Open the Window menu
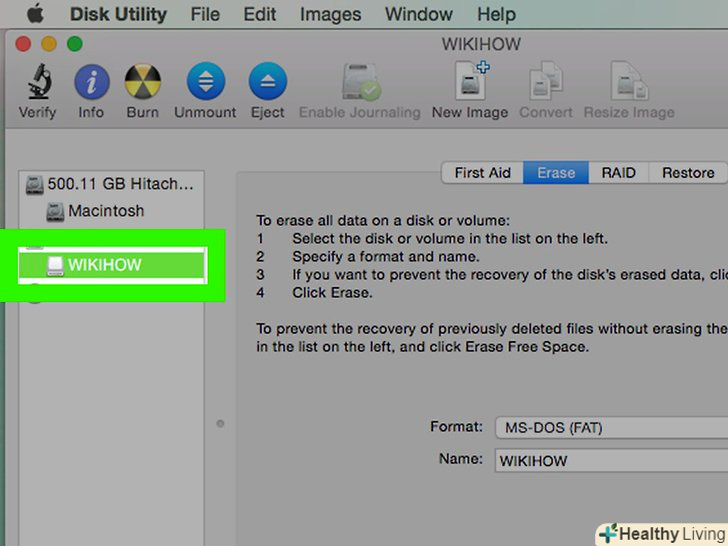 click(419, 14)
